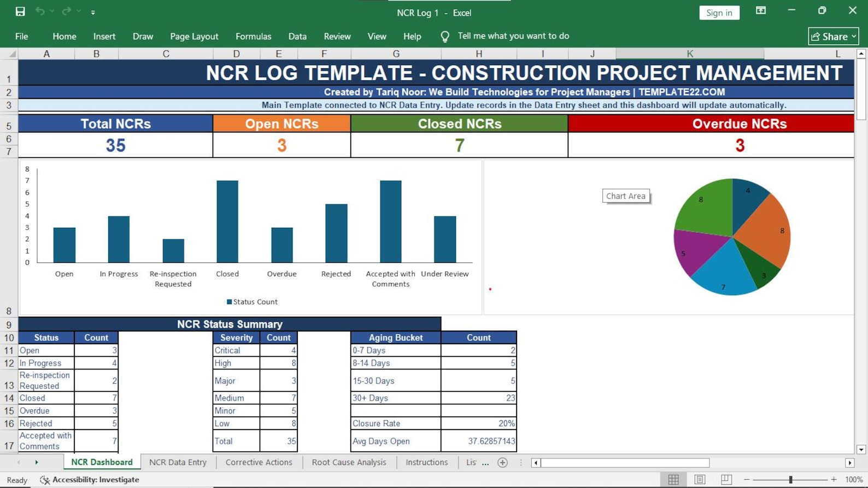Click the Tell me lightbulb icon
Viewport: 868px width, 488px height.
click(x=445, y=37)
